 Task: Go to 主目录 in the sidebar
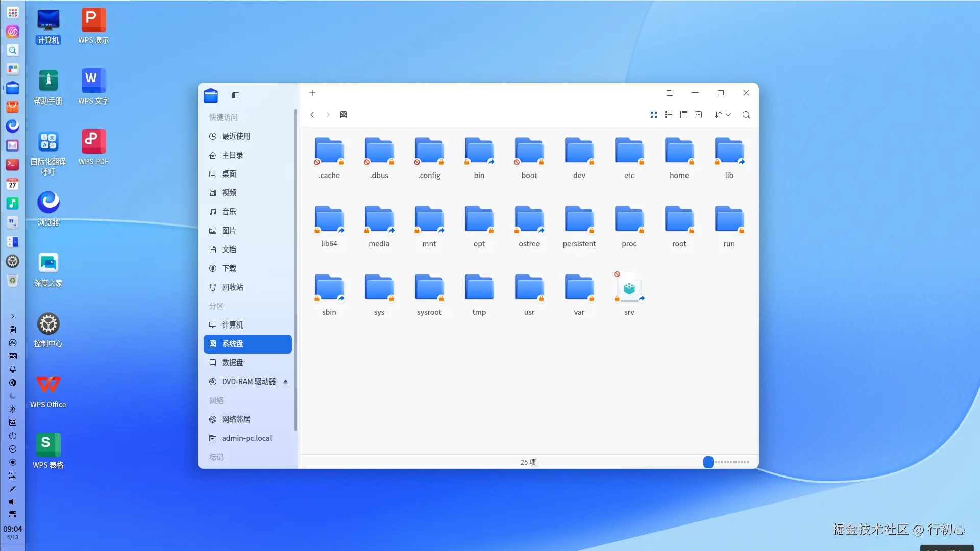[248, 155]
